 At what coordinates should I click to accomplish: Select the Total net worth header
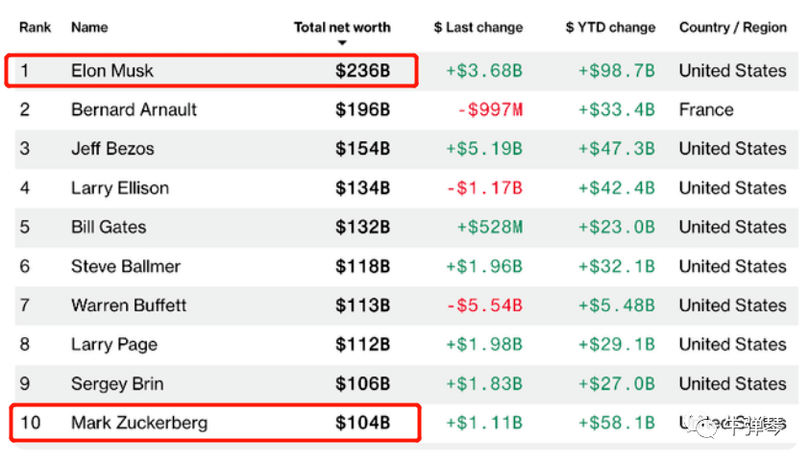[x=342, y=27]
